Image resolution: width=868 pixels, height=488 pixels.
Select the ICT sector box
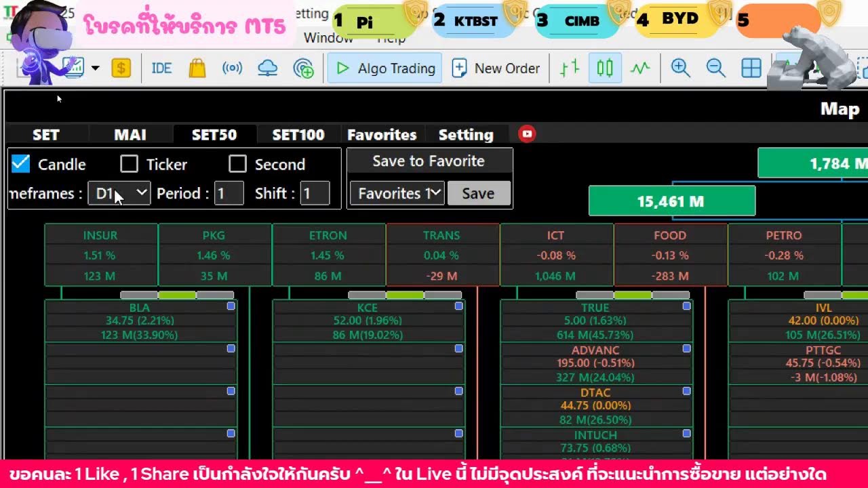556,256
